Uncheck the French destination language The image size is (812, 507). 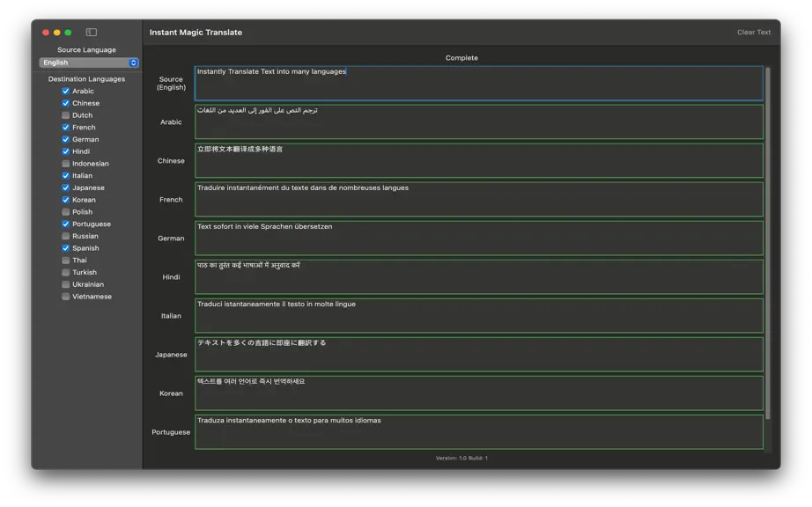[x=66, y=128]
